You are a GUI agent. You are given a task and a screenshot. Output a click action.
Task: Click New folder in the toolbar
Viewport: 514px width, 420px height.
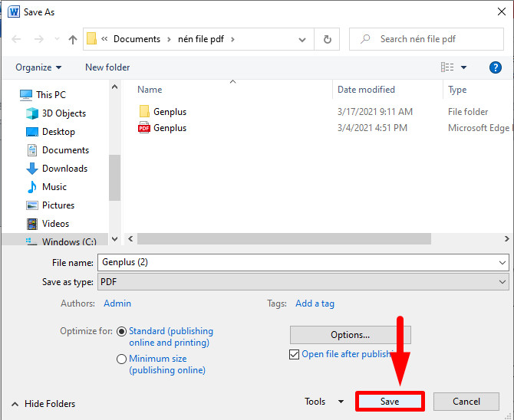click(107, 67)
